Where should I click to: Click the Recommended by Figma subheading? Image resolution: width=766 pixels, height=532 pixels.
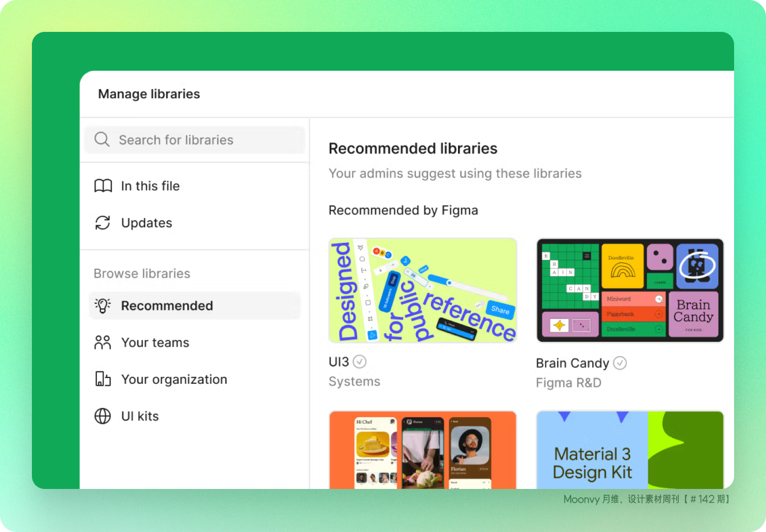403,210
